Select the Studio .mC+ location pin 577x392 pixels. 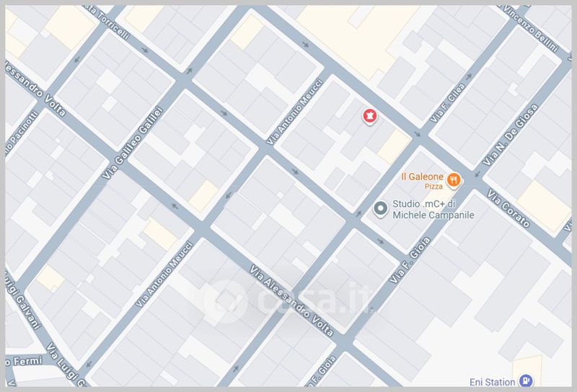tap(380, 209)
